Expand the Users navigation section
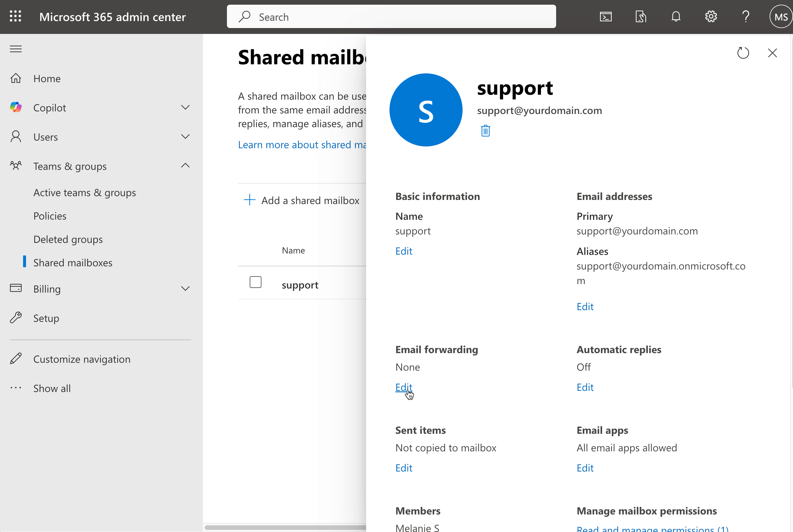This screenshot has width=793, height=532. tap(185, 137)
